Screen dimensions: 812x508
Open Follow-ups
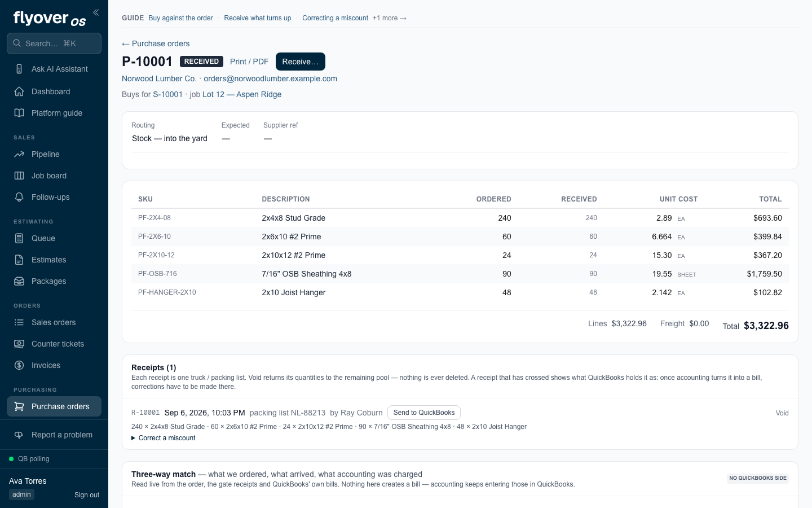(x=54, y=197)
